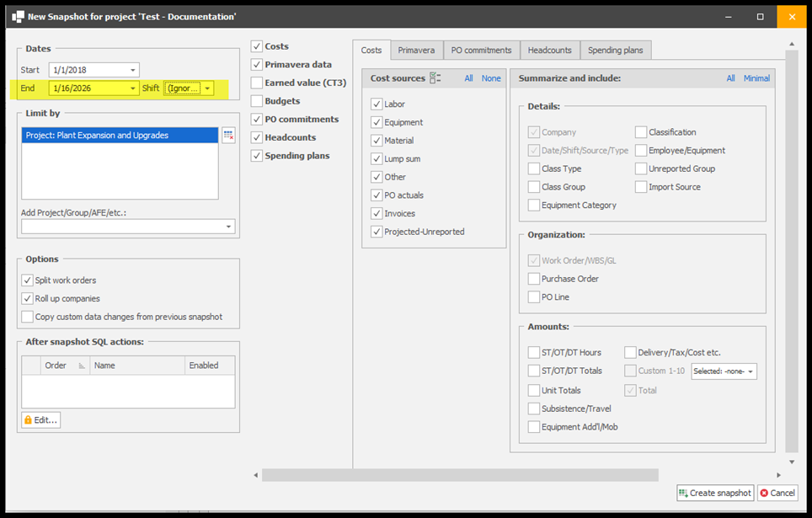Open the Add Project/Group/AFE combo box
Image resolution: width=812 pixels, height=518 pixels.
coord(228,227)
